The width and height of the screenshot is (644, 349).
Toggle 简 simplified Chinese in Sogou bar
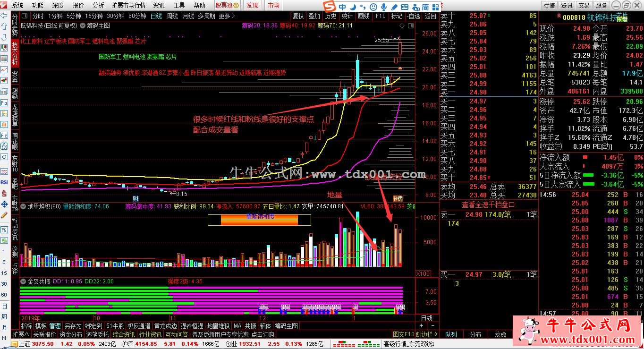pos(425,7)
